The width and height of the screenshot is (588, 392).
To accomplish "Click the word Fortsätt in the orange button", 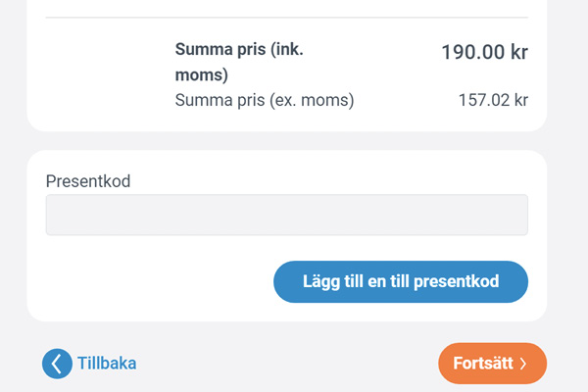I will 483,364.
